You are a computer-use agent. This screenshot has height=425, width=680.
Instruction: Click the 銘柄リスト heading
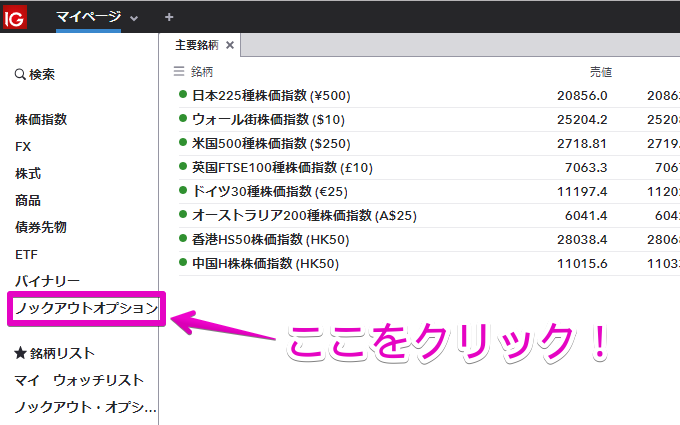tap(54, 353)
